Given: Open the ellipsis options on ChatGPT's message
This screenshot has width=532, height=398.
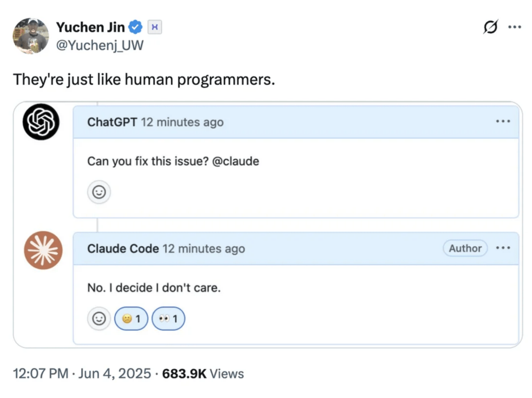Looking at the screenshot, I should click(503, 121).
